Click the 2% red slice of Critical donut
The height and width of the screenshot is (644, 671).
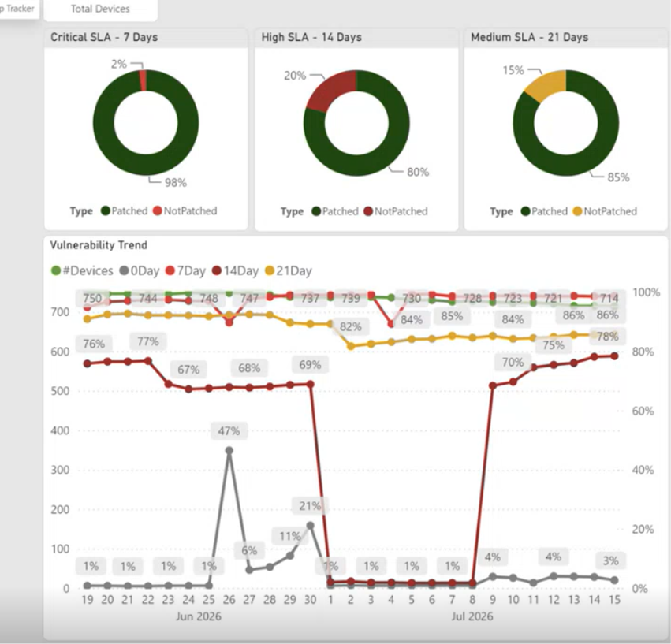[143, 81]
